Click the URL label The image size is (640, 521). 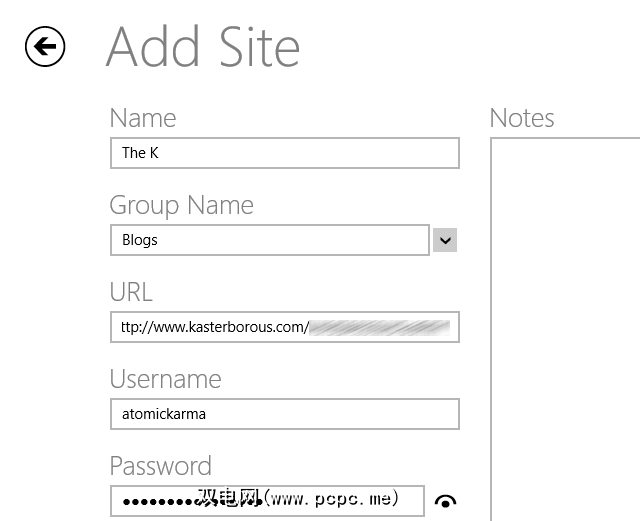click(131, 292)
